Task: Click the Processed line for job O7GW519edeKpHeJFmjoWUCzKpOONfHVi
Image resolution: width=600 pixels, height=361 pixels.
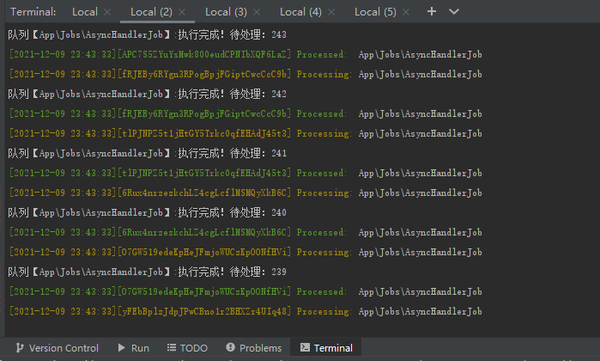Action: (x=245, y=292)
